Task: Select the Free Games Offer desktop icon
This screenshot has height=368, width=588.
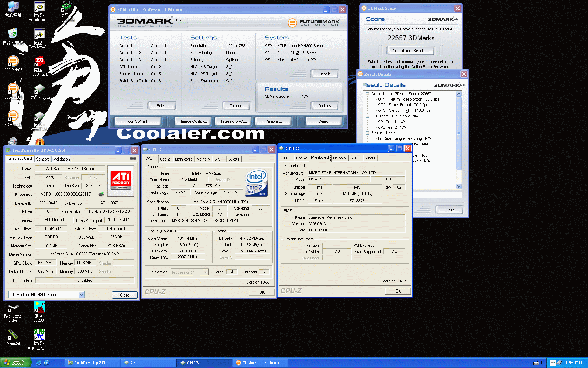Action: (13, 313)
